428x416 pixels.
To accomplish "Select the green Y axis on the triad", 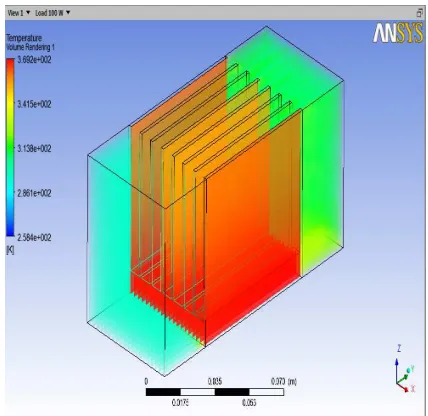I will 404,376.
